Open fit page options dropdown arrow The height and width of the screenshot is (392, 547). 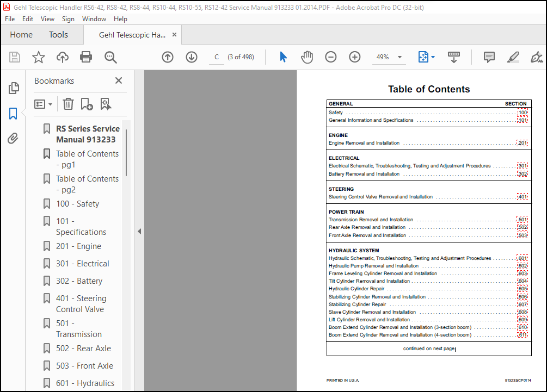click(433, 57)
